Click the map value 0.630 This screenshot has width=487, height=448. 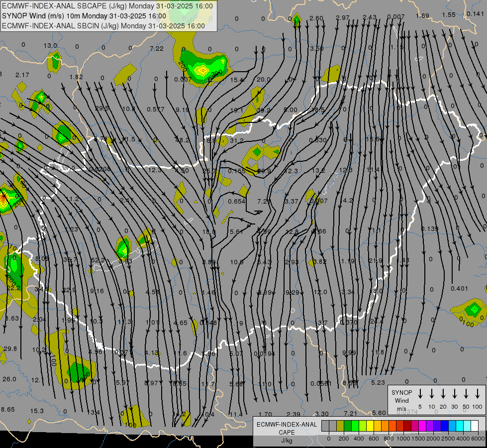coord(318,140)
